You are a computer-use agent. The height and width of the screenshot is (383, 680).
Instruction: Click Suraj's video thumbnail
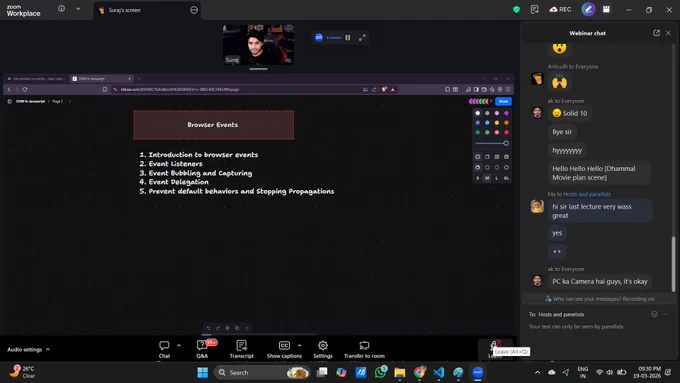(258, 45)
